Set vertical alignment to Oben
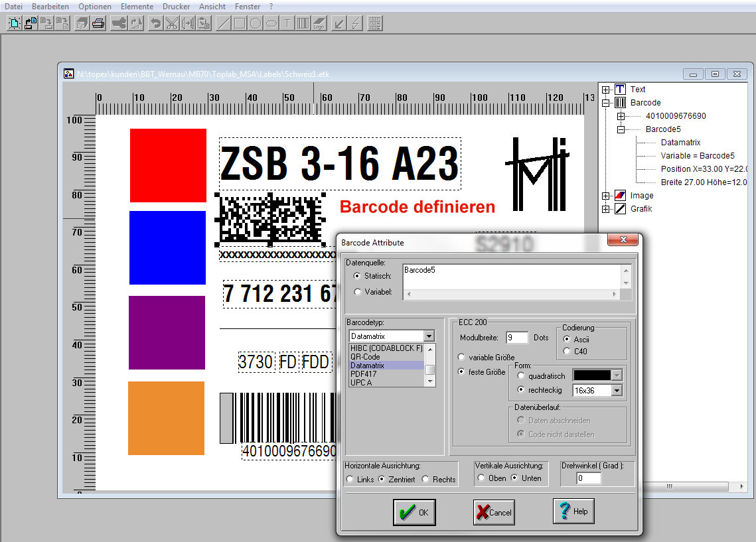756x542 pixels. 481,478
